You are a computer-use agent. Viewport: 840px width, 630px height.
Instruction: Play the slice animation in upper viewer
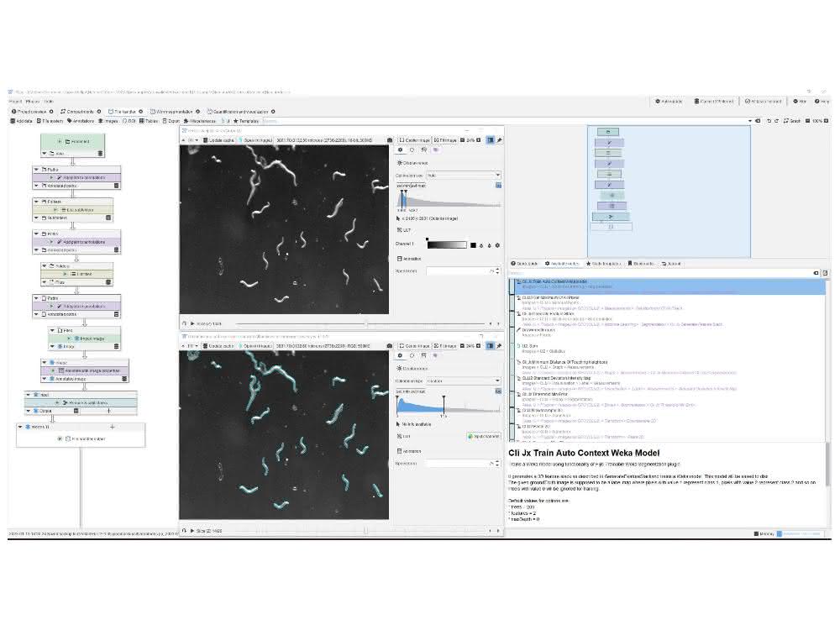193,324
